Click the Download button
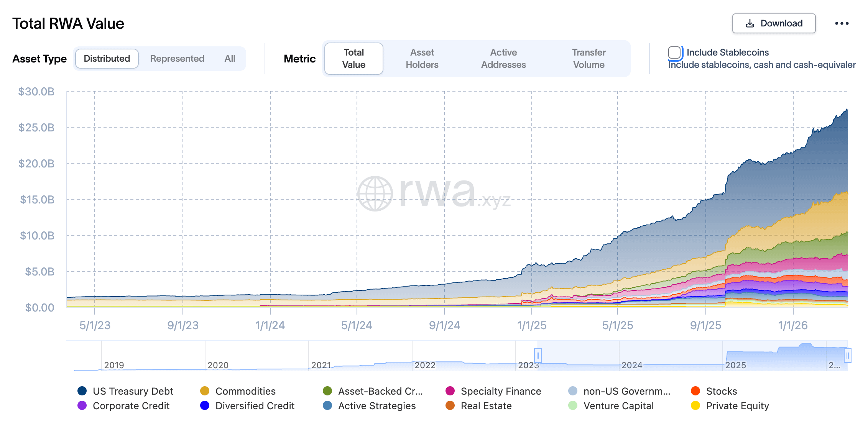The height and width of the screenshot is (423, 868). pos(774,24)
